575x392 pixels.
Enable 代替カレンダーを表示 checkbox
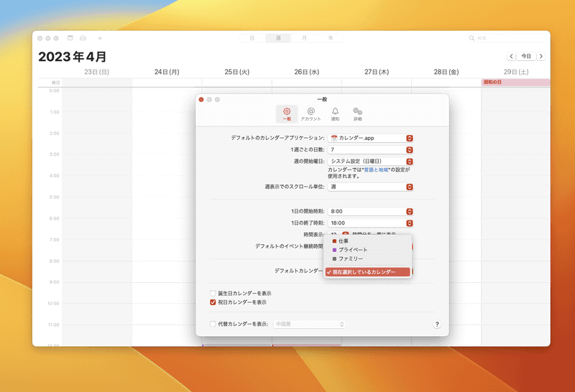point(213,325)
